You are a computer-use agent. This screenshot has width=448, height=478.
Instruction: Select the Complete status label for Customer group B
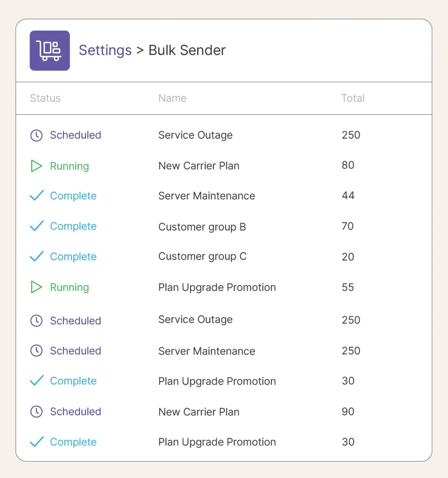[x=73, y=226]
